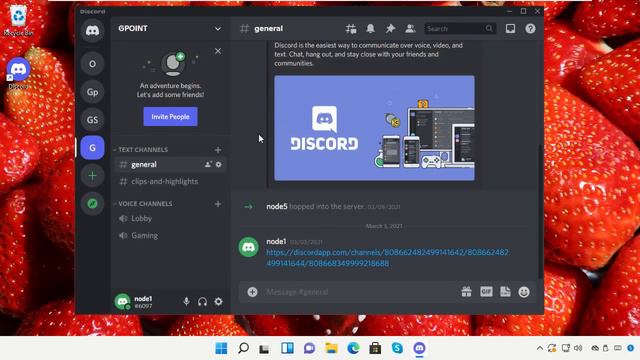The width and height of the screenshot is (640, 360).
Task: Open Discord Home direct messages icon
Action: [x=92, y=30]
